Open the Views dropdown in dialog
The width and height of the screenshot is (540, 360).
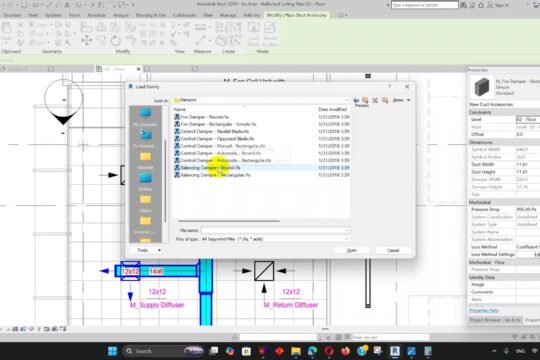pyautogui.click(x=401, y=100)
